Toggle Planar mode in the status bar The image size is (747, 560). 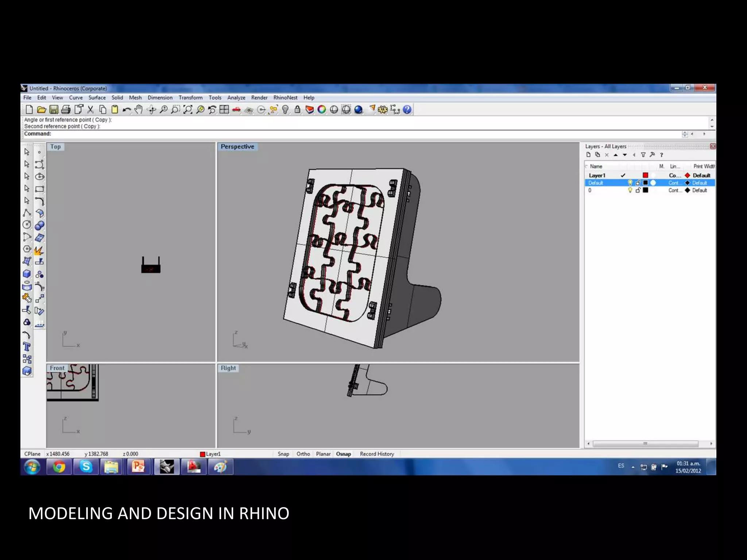coord(323,454)
